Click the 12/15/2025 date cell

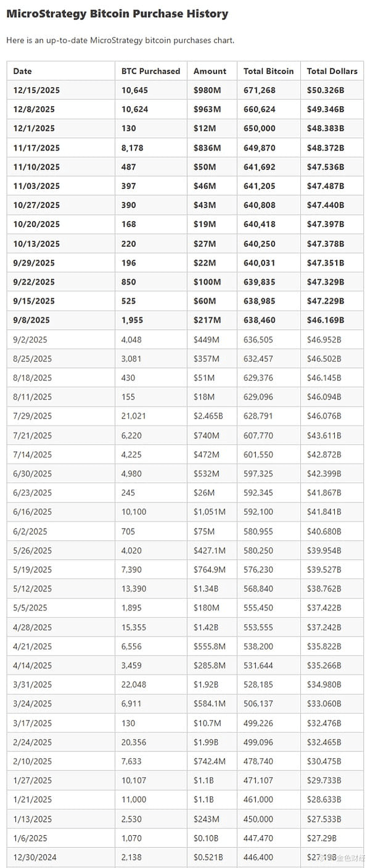(x=36, y=90)
